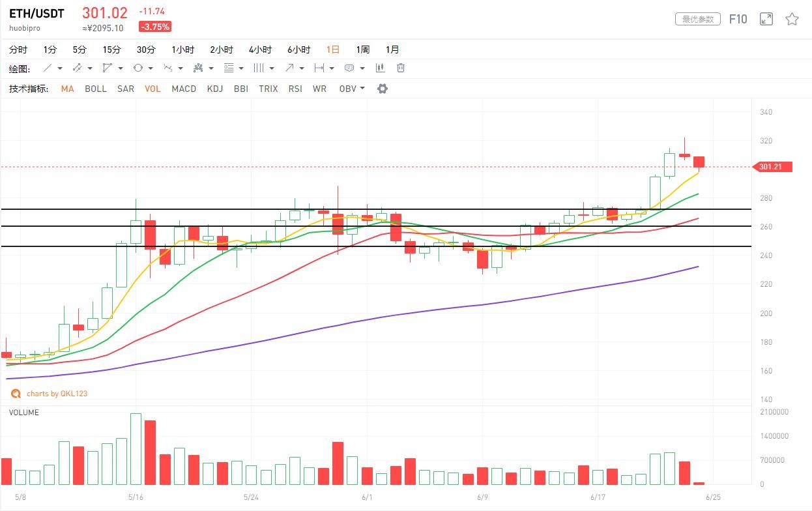Open indicator settings gear icon

[383, 89]
